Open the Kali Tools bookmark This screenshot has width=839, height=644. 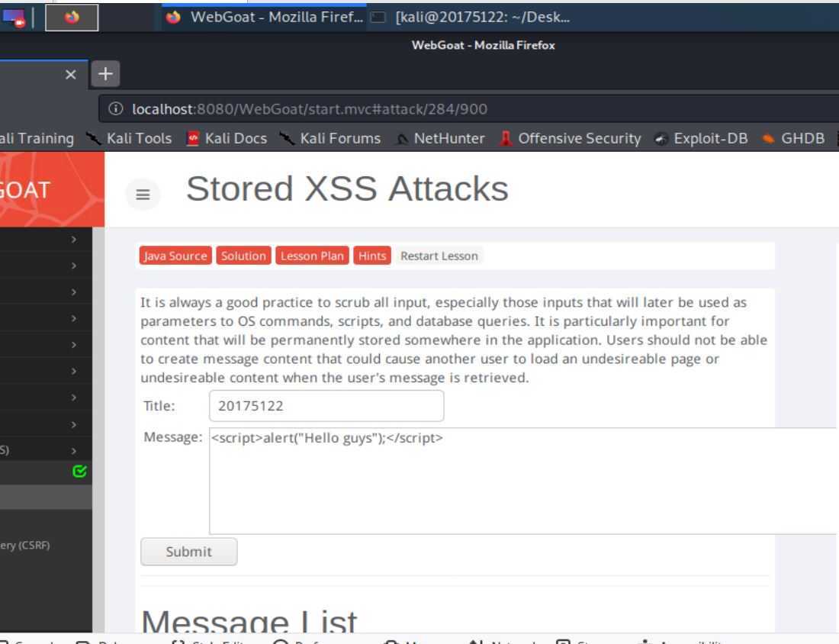130,138
